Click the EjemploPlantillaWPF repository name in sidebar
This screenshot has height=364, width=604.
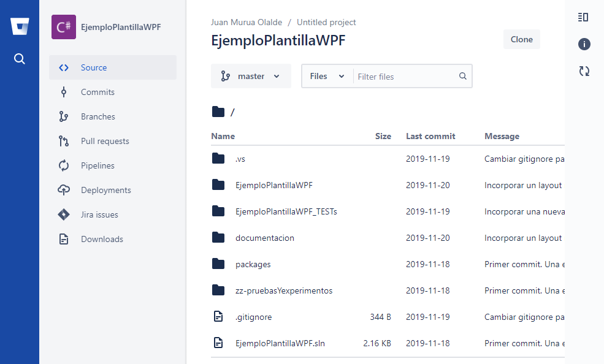click(121, 27)
